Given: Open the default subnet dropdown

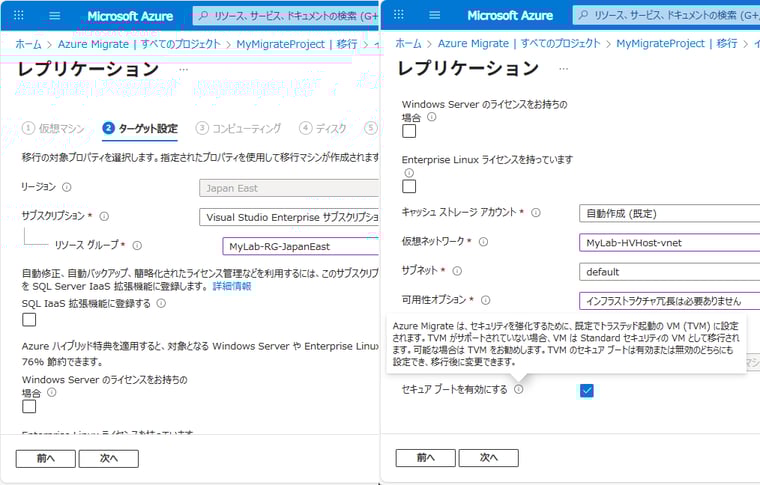Looking at the screenshot, I should [669, 272].
